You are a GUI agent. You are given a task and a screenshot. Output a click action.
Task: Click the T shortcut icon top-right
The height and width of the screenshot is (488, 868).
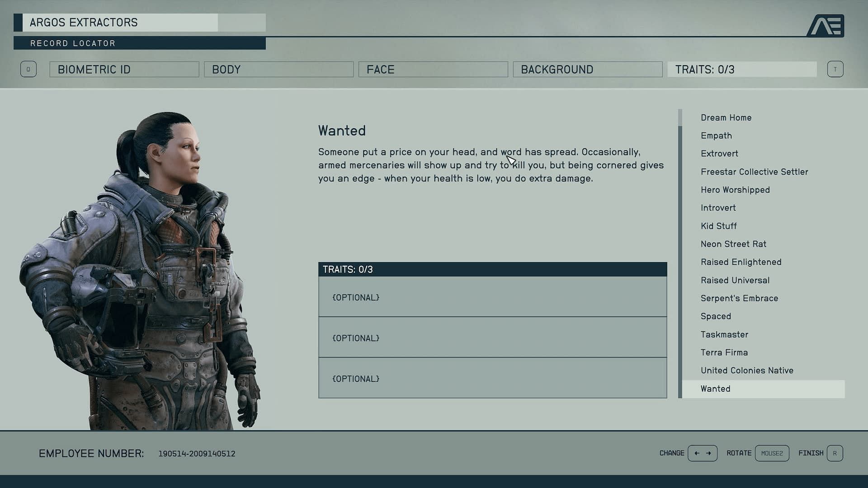point(835,69)
